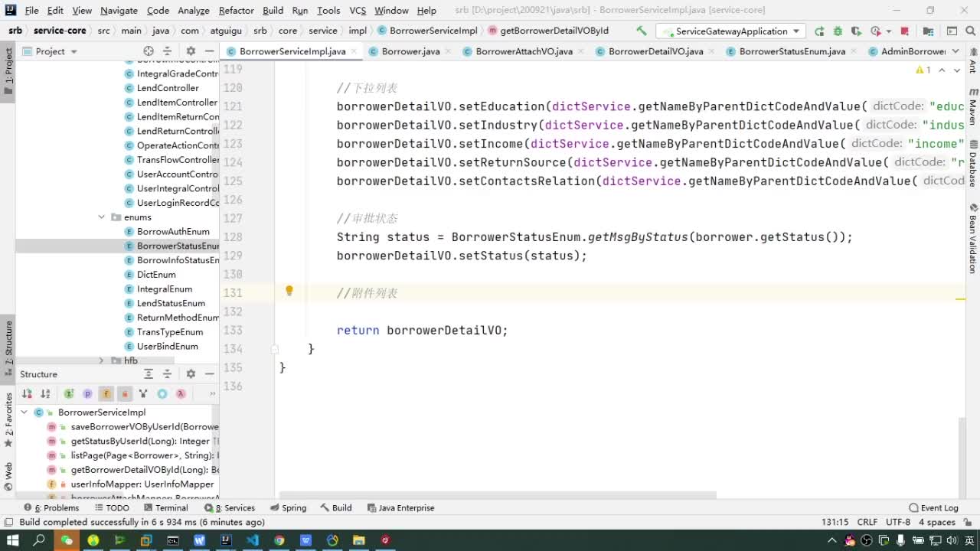
Task: Click Expand All icon in Structure panel
Action: coord(149,374)
